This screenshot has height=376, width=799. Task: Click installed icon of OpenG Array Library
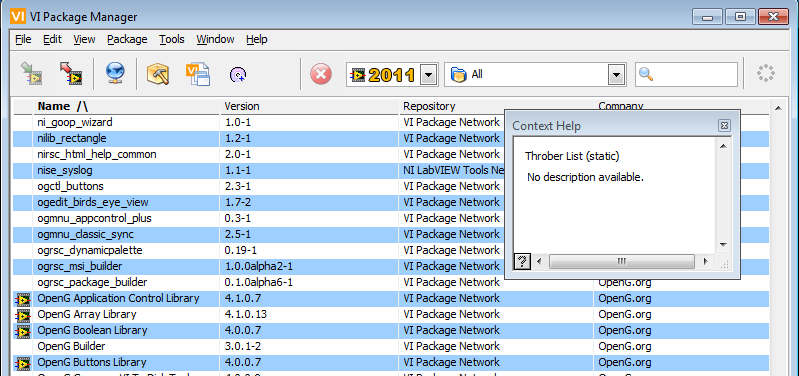pos(22,315)
